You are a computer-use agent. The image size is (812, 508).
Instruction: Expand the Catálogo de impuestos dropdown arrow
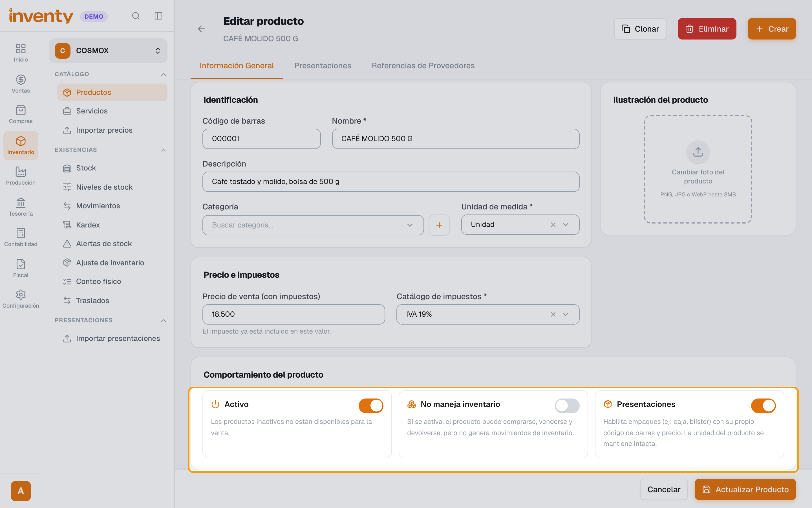point(565,314)
